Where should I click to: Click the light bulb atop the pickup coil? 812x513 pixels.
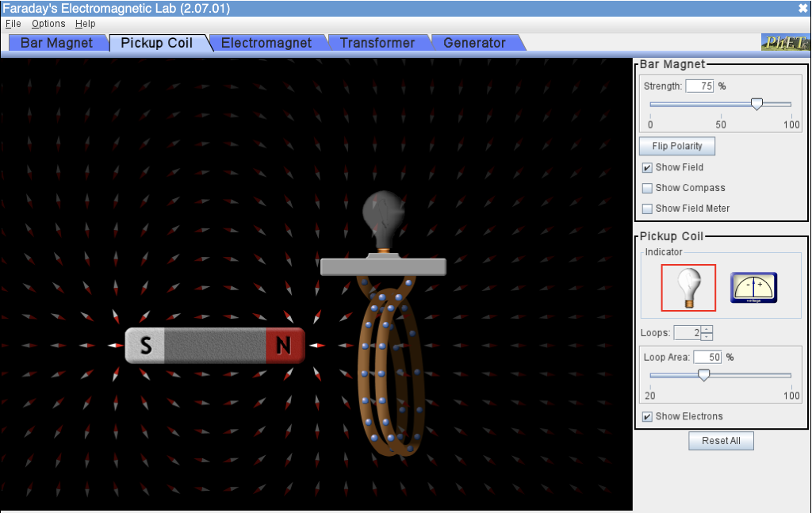[384, 214]
